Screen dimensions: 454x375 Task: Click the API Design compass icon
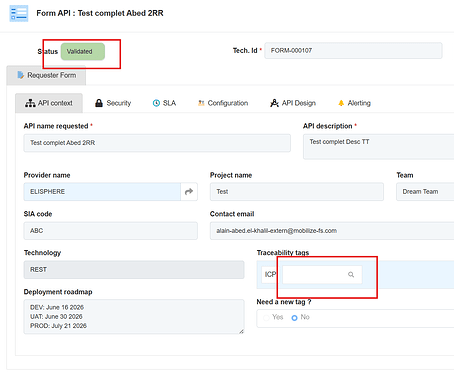(274, 103)
